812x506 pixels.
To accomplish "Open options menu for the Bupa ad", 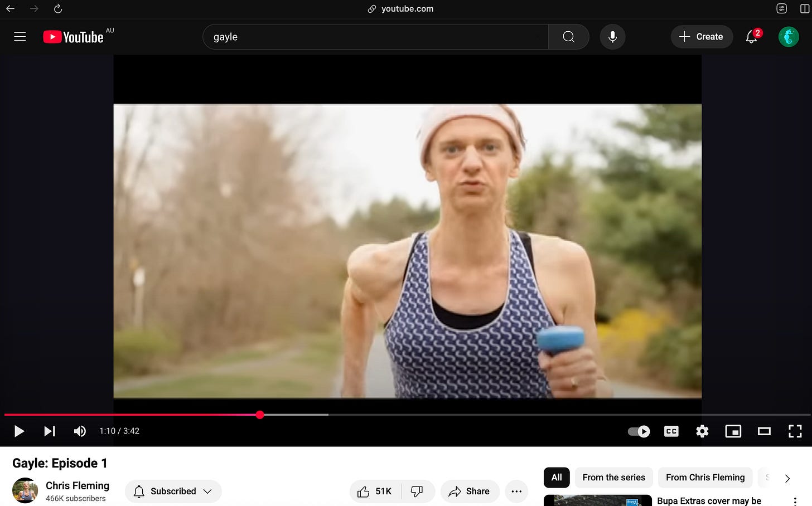I will click(795, 502).
